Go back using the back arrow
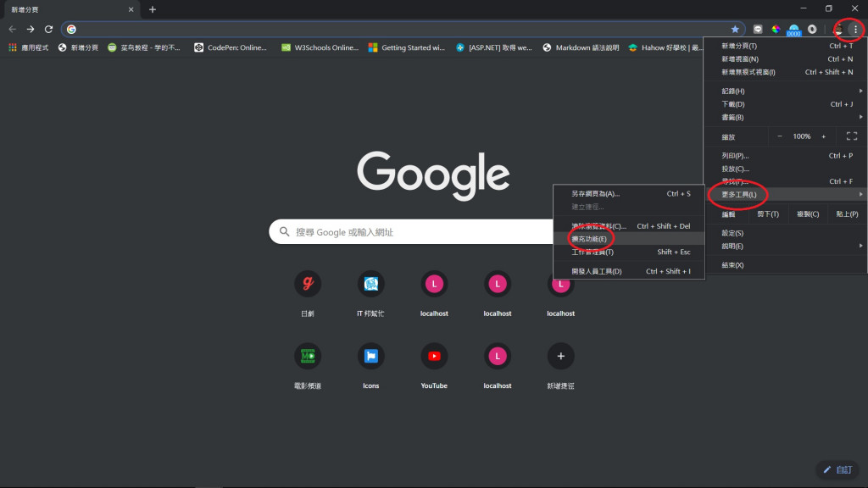 [x=12, y=30]
